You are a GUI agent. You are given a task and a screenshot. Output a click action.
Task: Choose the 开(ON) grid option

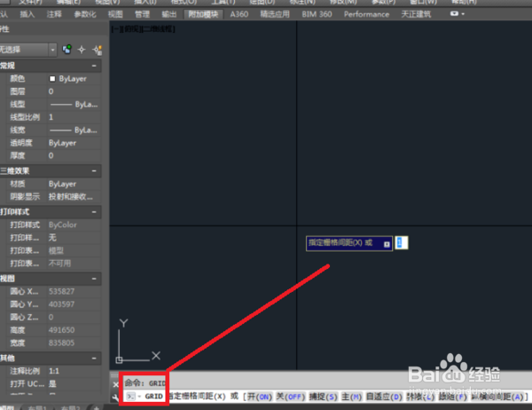coord(260,397)
